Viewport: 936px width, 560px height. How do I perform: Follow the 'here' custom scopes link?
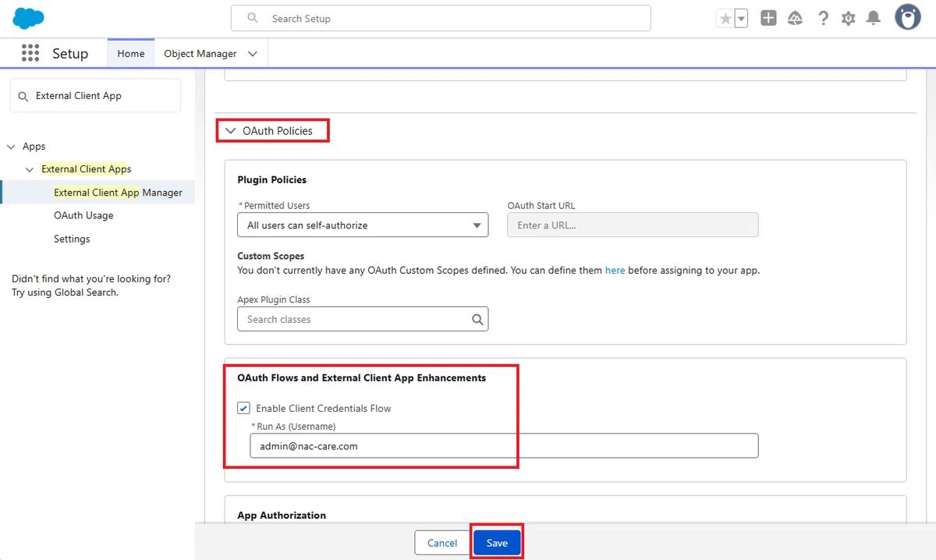(x=615, y=270)
